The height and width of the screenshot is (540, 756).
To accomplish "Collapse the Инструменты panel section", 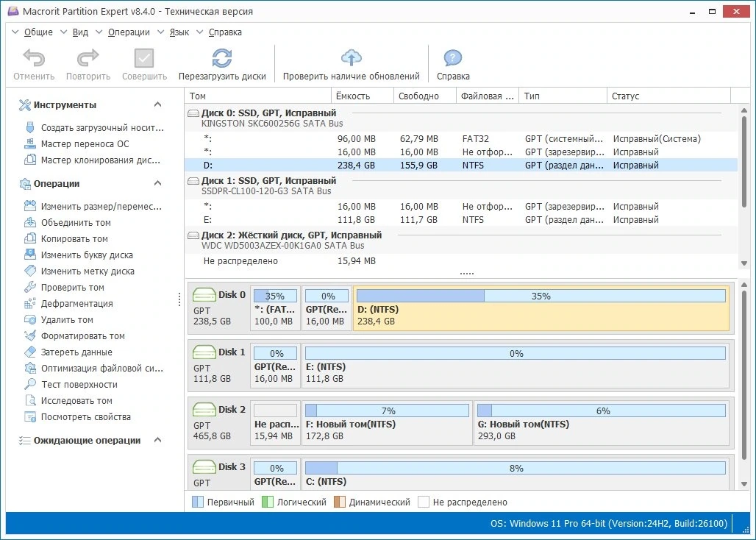I will 157,104.
